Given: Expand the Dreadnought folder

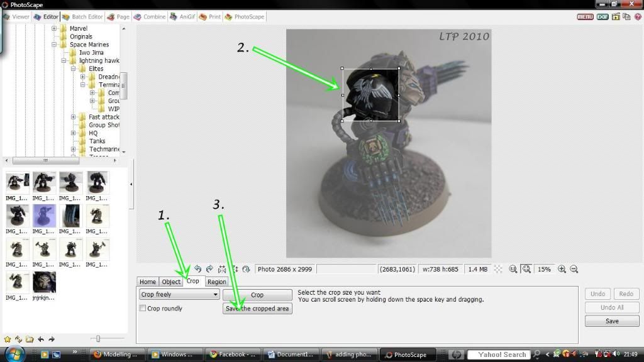Looking at the screenshot, I should (83, 77).
